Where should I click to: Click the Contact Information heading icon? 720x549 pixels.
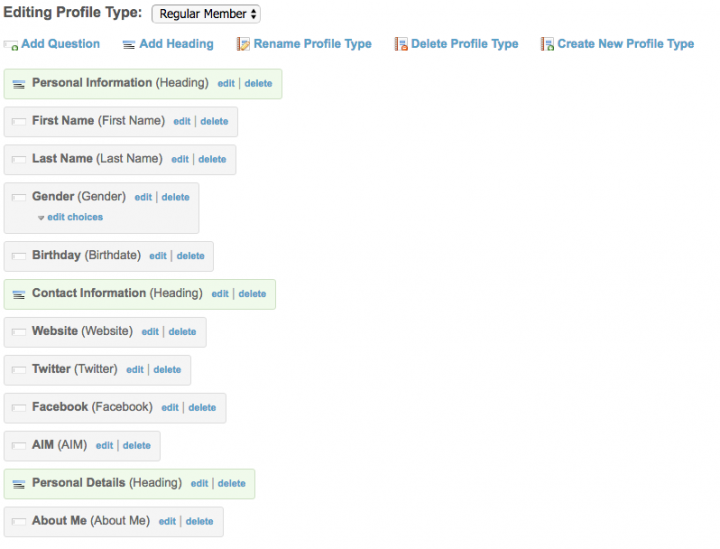click(19, 295)
